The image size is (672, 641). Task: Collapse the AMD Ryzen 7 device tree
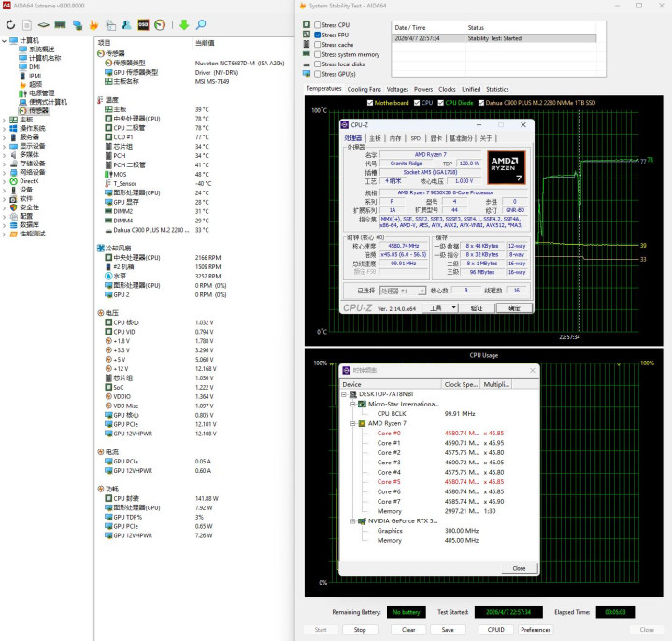click(353, 423)
